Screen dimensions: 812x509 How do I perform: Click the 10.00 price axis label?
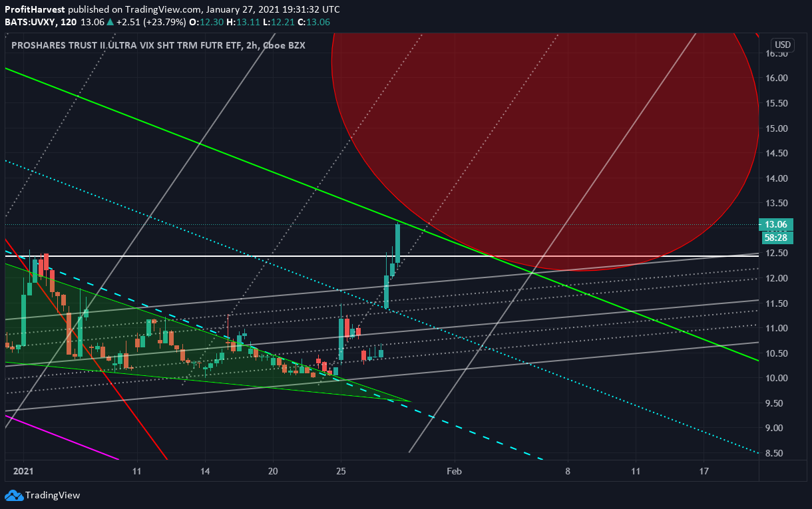click(x=776, y=378)
